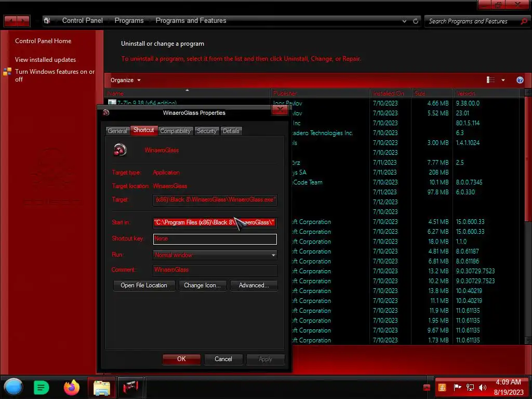
Task: Click the volume speaker tray icon
Action: 483,387
